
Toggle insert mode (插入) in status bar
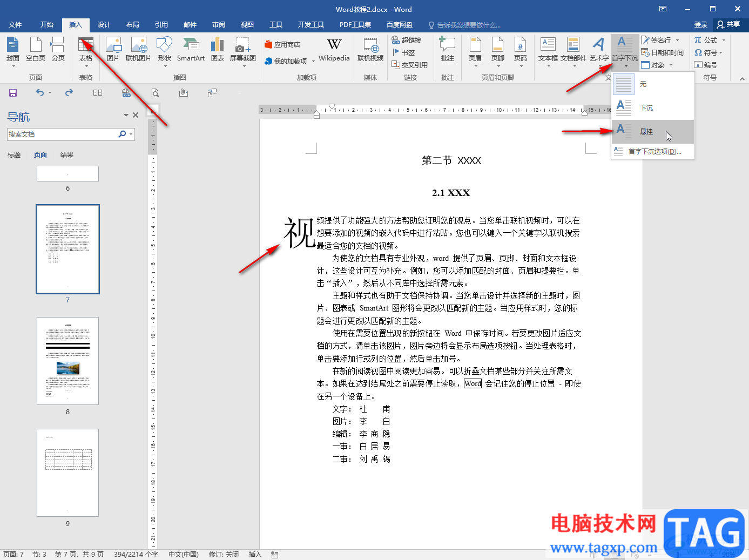click(x=255, y=555)
